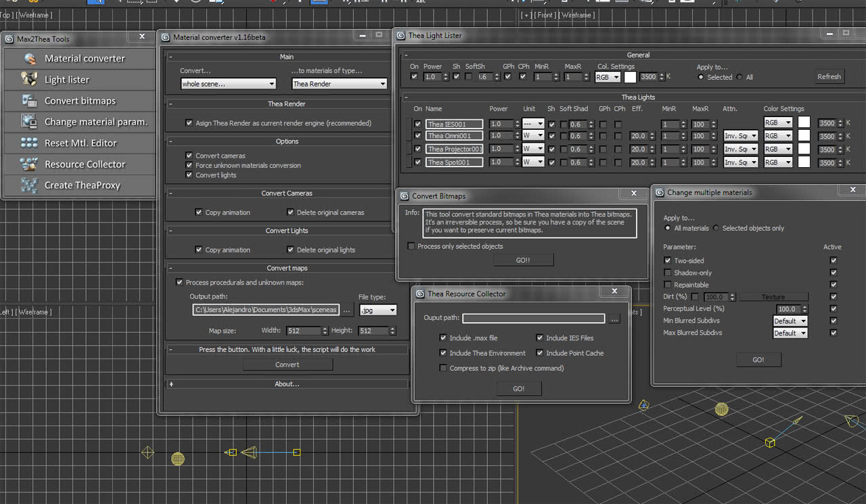Click the Convert Bitmaps title bar icon
This screenshot has width=866, height=504.
pyautogui.click(x=405, y=196)
